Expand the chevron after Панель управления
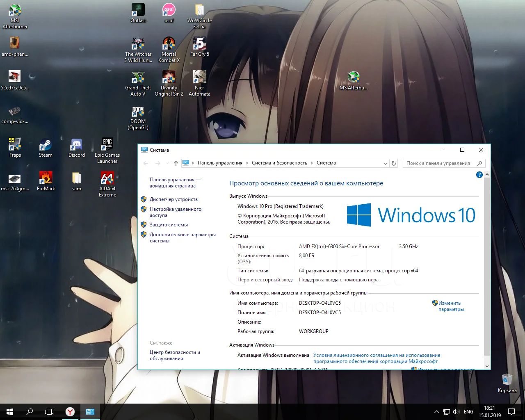 tap(247, 163)
